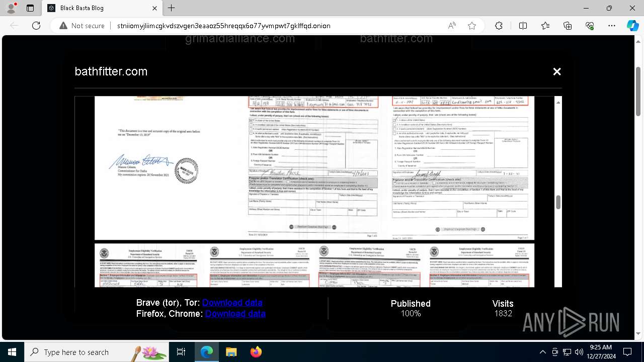Close the Black Basta Blog tab
Image resolution: width=644 pixels, height=362 pixels.
[x=154, y=8]
